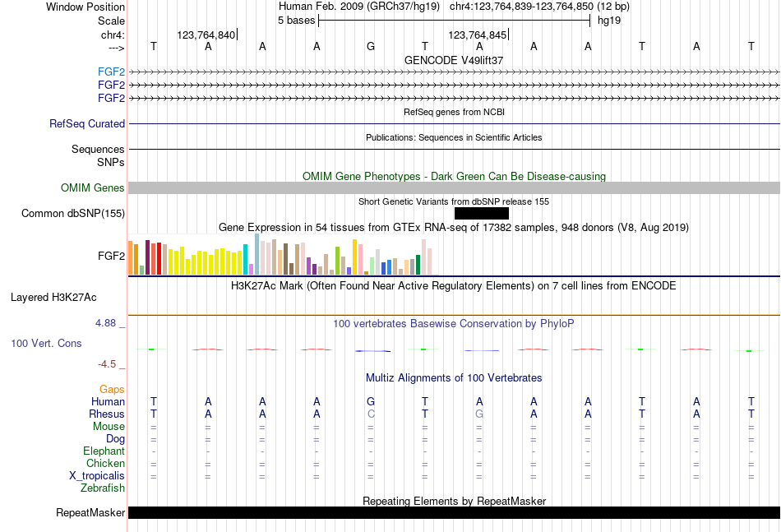Open the GENCODE V49lift37 track title
Image resolution: width=781 pixels, height=532 pixels.
point(454,60)
